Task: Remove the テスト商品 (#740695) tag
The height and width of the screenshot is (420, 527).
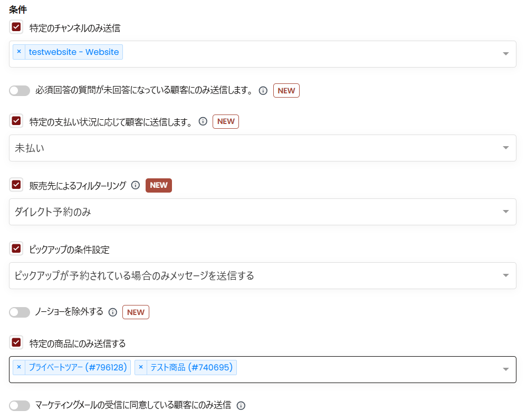Action: [x=141, y=367]
